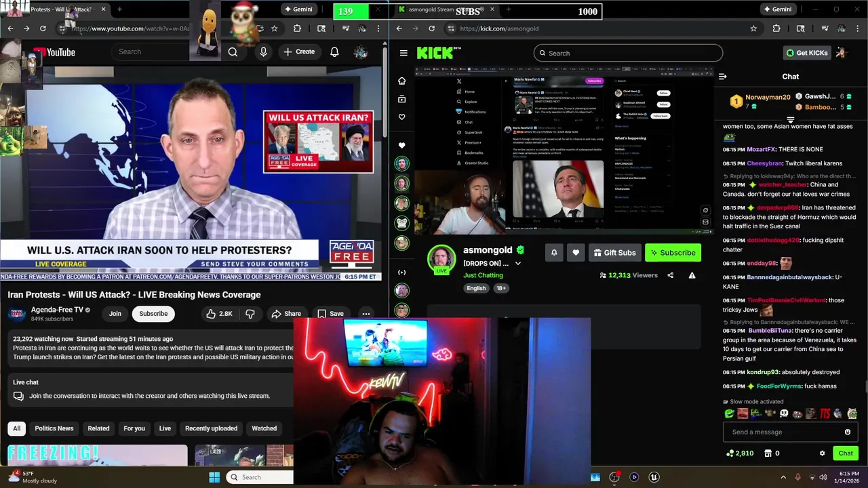Open Agenda-Free TV channel name
The image size is (868, 488).
pos(57,310)
